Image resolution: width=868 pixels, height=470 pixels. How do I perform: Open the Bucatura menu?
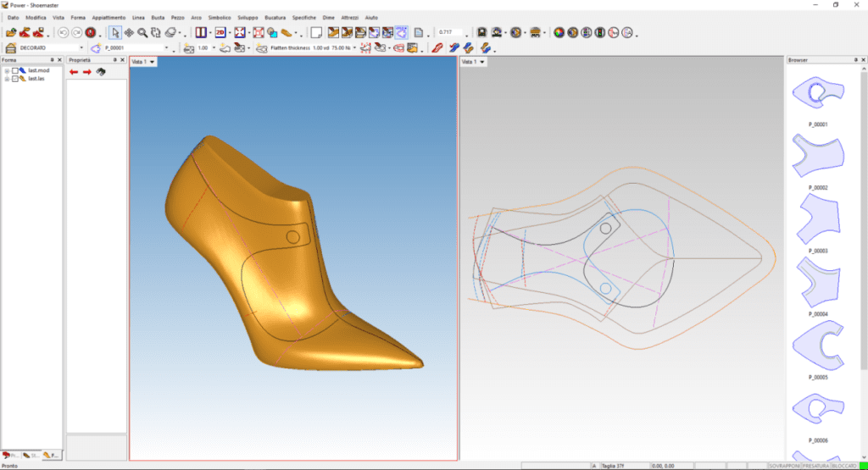click(275, 17)
